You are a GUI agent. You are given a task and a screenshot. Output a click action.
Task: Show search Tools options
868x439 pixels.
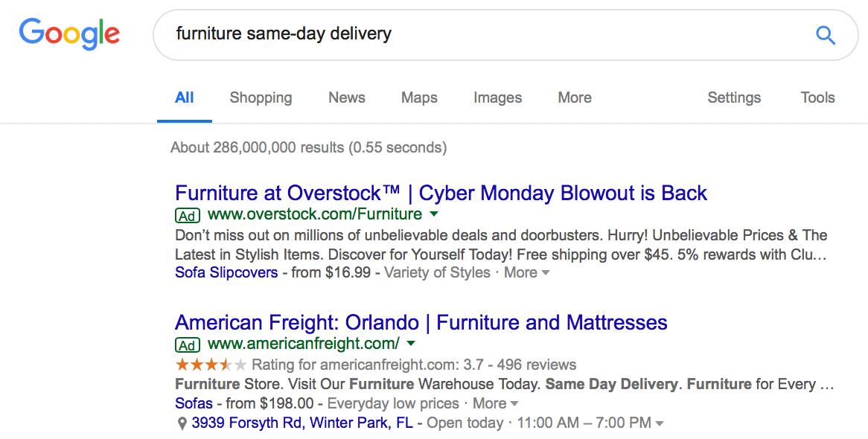coord(817,97)
